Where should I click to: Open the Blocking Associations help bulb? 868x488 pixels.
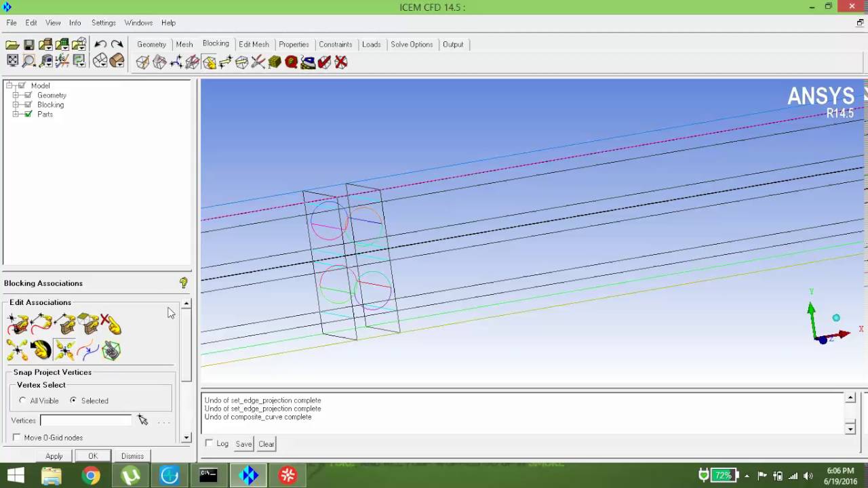pos(183,283)
